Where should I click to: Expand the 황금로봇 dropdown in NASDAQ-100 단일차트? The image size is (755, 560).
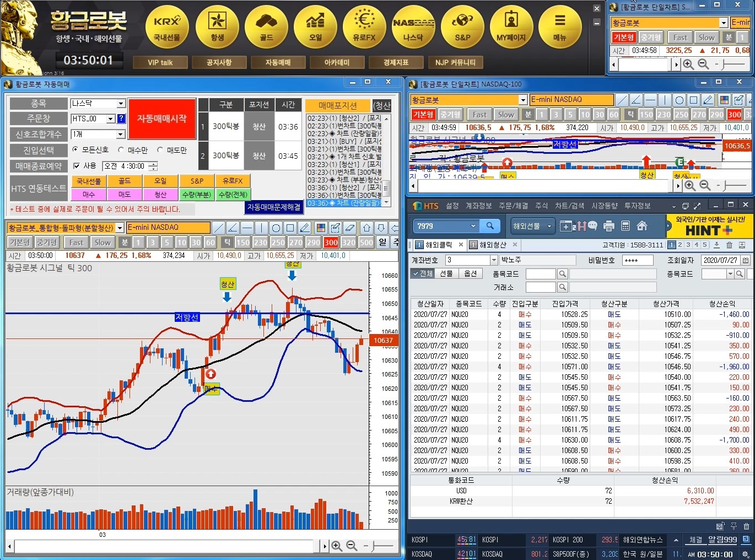(x=523, y=100)
